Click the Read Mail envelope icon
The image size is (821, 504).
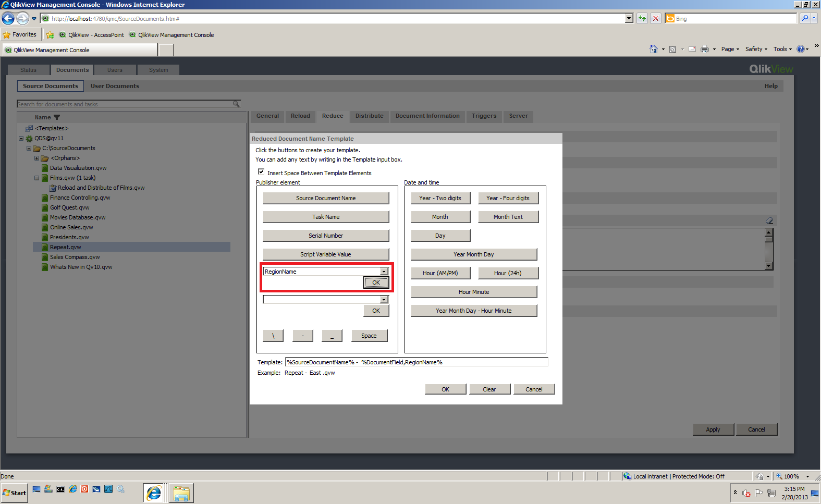click(x=692, y=50)
